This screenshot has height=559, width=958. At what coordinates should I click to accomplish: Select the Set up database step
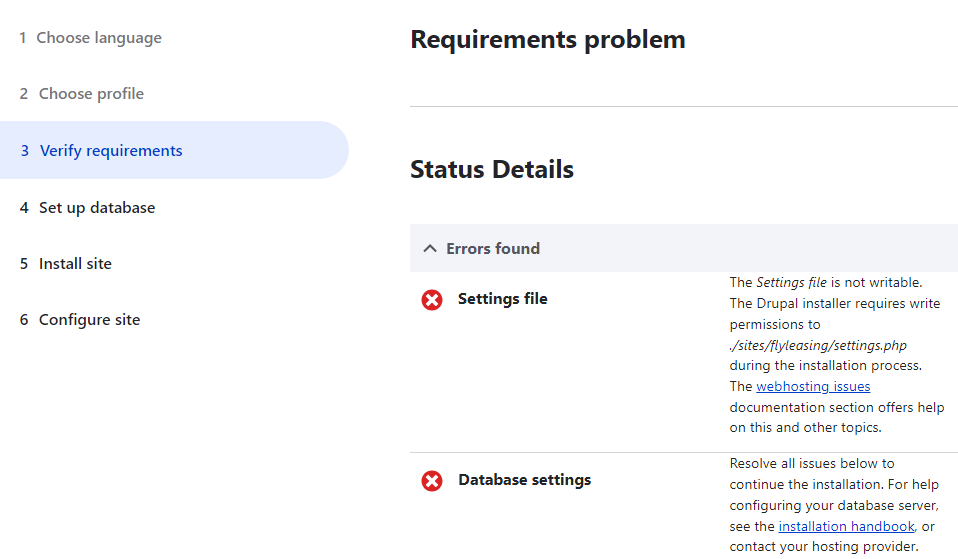point(87,208)
